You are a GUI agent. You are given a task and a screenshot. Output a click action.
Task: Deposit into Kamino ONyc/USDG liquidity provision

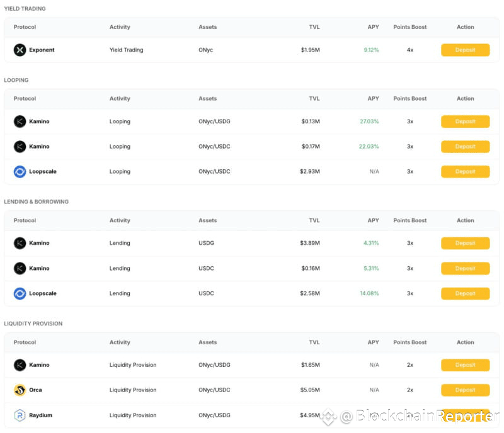tap(465, 365)
